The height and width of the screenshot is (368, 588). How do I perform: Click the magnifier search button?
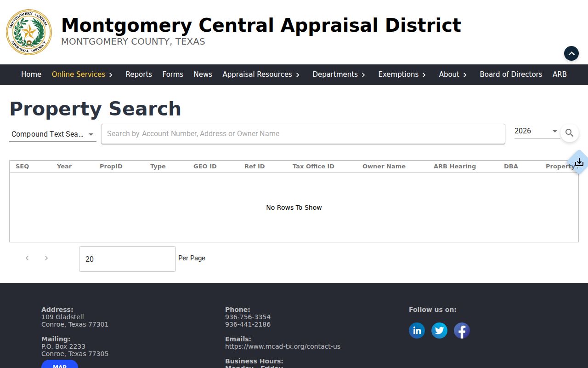[569, 133]
